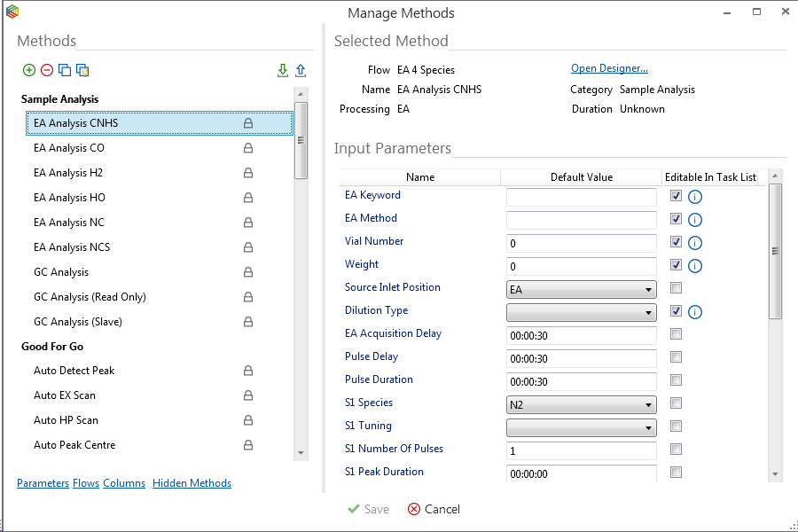This screenshot has height=532, width=798.
Task: Open the Source Inlet Position dropdown
Action: pyautogui.click(x=581, y=289)
